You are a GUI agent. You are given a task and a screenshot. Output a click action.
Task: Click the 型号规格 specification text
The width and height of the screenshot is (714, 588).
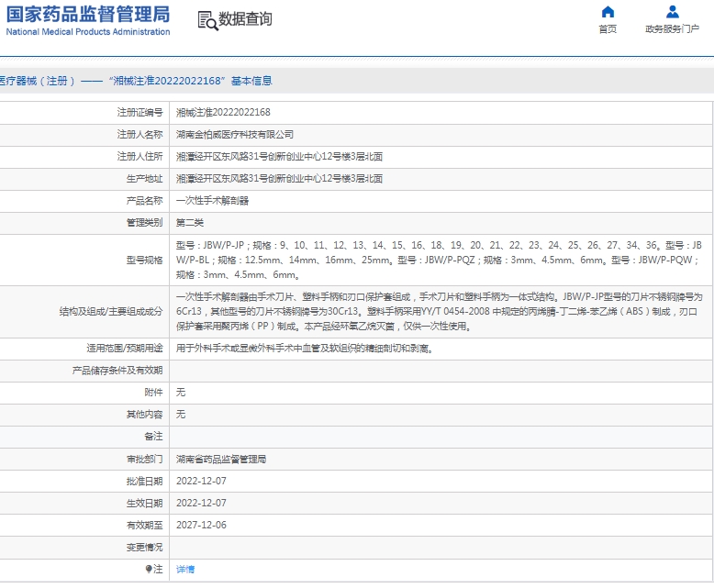click(x=439, y=260)
